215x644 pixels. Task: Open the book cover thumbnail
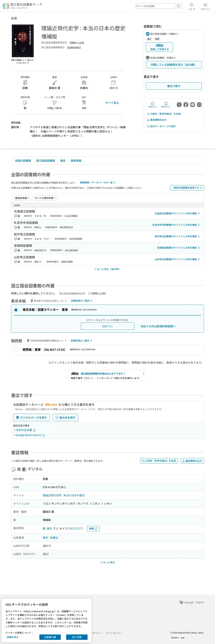(x=23, y=41)
